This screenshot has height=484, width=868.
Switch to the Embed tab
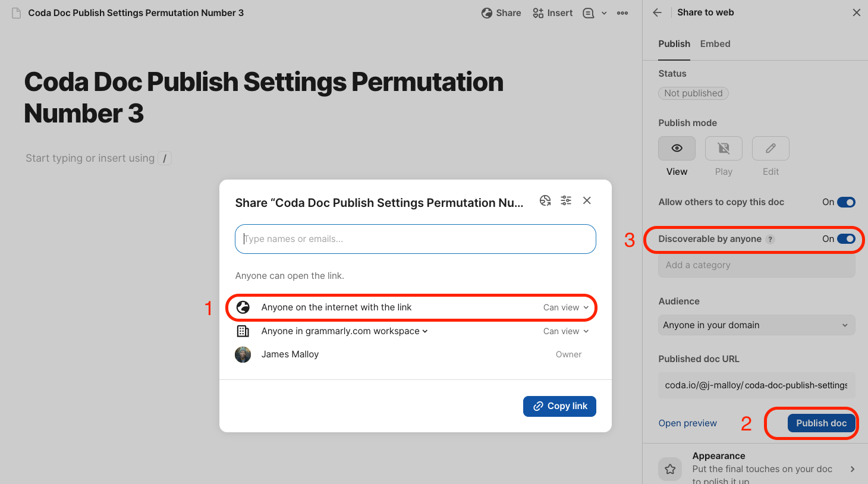pyautogui.click(x=715, y=44)
